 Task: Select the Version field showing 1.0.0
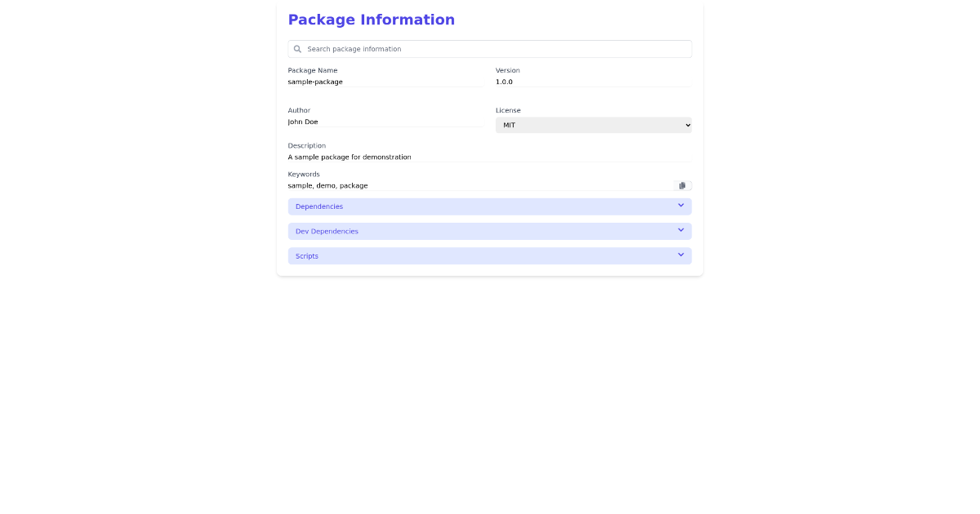point(594,82)
